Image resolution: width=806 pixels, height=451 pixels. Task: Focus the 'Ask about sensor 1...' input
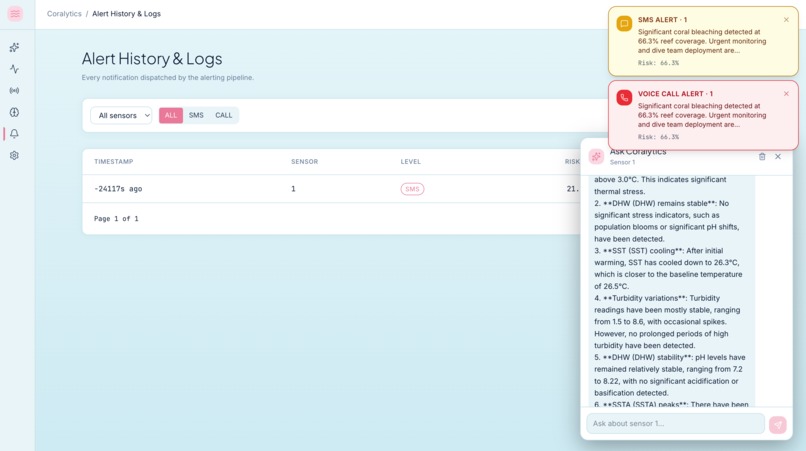(675, 424)
